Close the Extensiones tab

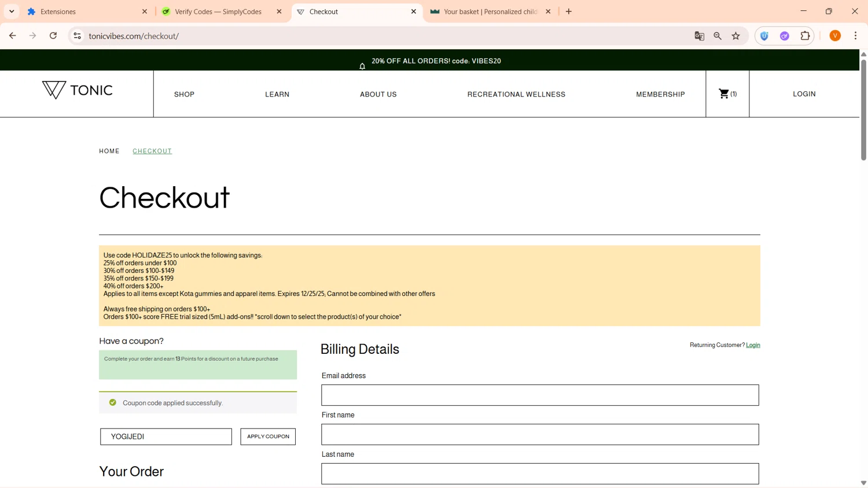(x=145, y=12)
